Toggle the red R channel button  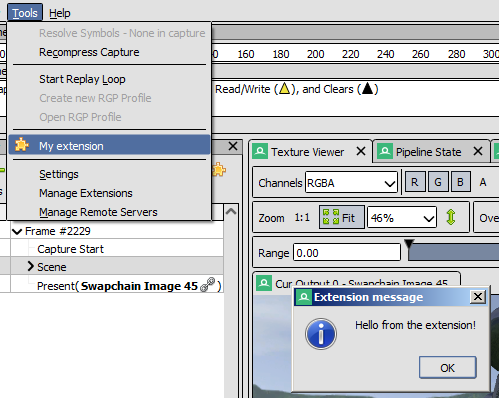[415, 182]
